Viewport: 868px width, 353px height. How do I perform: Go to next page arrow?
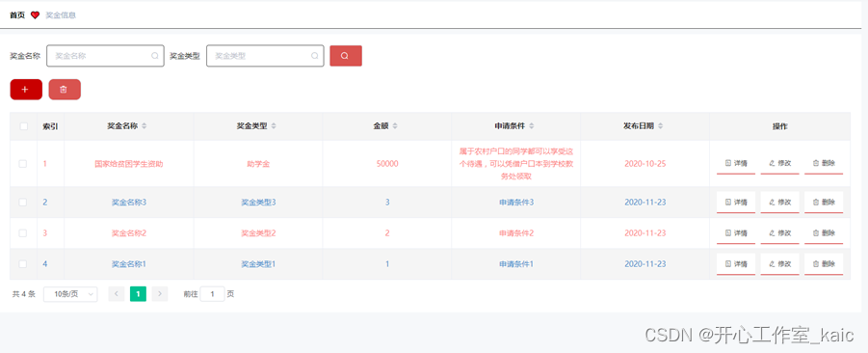(x=159, y=294)
